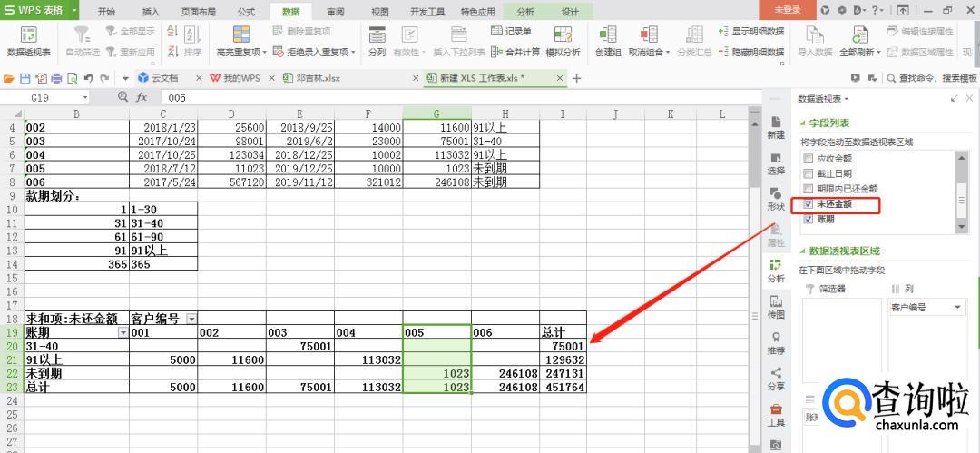Close the 新建 XLS 工作表.xls tab
This screenshot has height=453, width=980.
559,78
